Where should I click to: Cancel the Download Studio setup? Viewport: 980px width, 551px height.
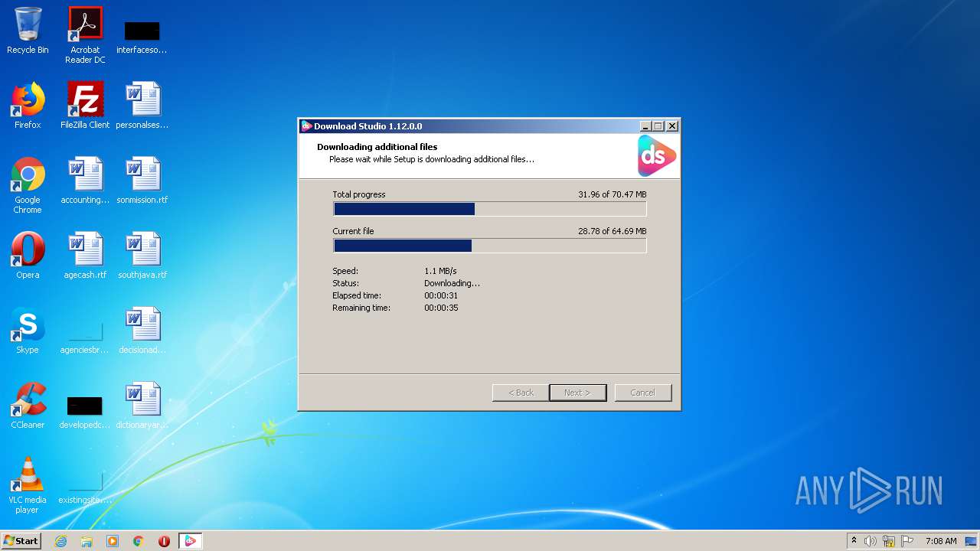pos(643,393)
